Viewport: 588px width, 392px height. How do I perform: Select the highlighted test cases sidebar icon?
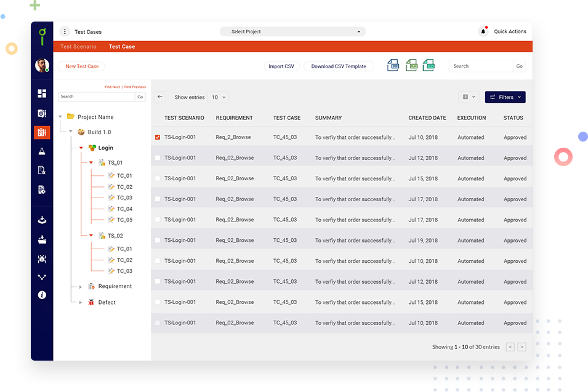[42, 132]
